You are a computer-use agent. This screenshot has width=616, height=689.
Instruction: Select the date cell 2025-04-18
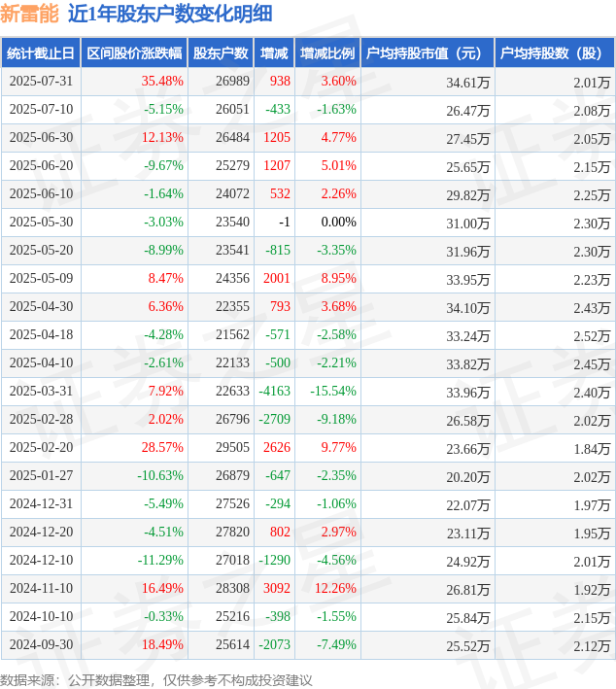(x=42, y=334)
